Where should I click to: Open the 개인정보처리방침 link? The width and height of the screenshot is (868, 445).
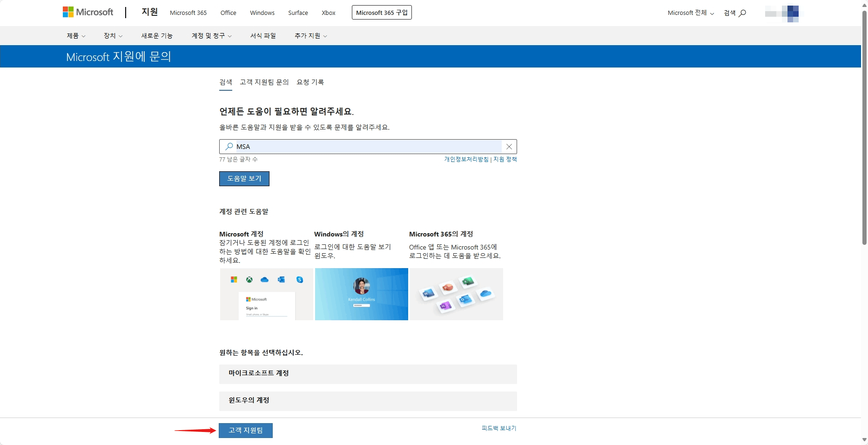[466, 159]
